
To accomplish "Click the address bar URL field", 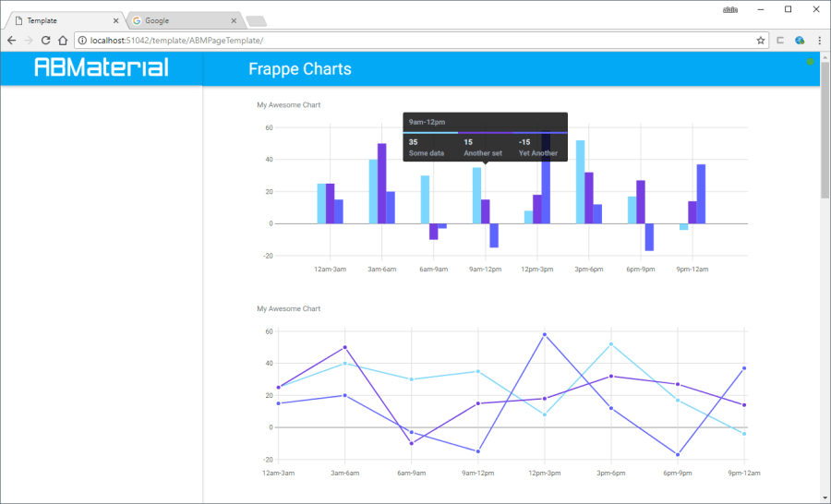I will [x=415, y=41].
